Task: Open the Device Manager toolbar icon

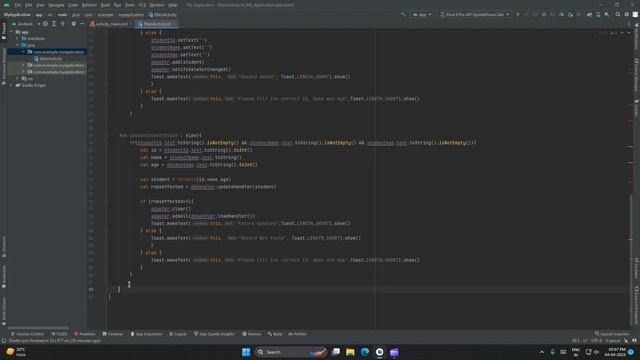Action: click(x=598, y=14)
